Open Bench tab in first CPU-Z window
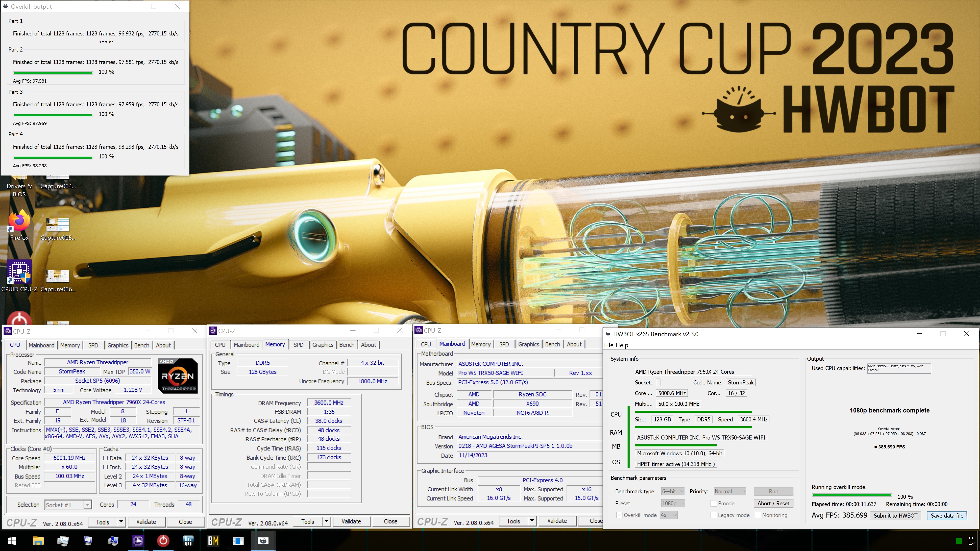The height and width of the screenshot is (551, 980). click(142, 345)
